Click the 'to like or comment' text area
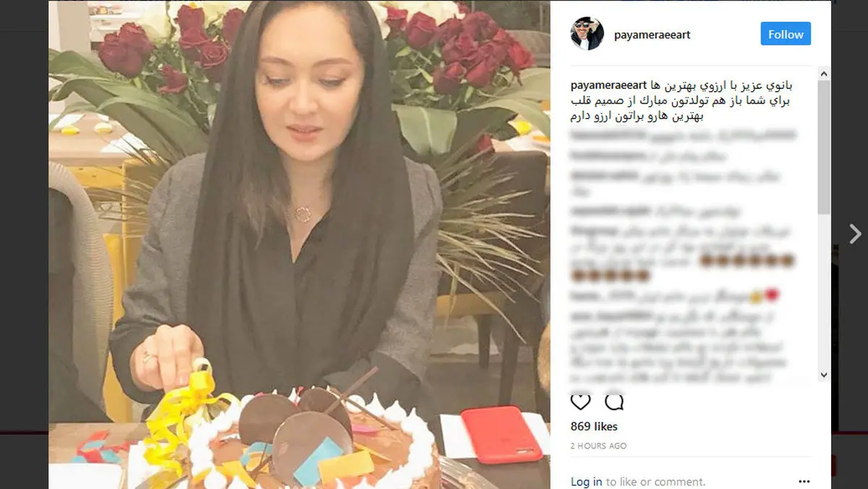Viewport: 868px width, 489px height. pos(655,482)
